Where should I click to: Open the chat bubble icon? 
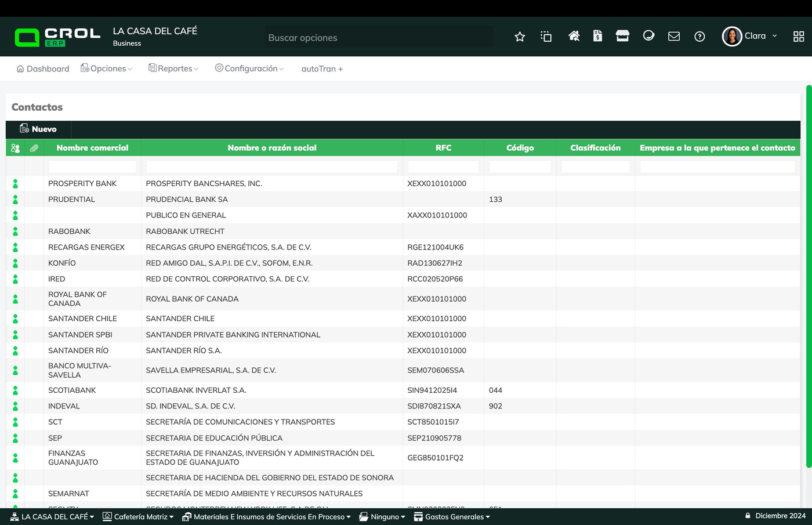(648, 36)
